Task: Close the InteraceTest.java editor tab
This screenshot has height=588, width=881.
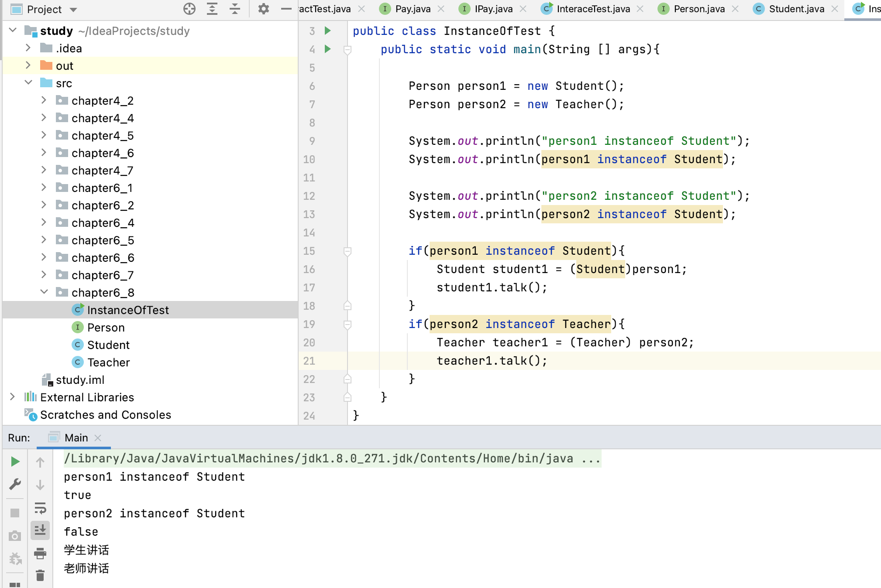Action: pyautogui.click(x=640, y=9)
